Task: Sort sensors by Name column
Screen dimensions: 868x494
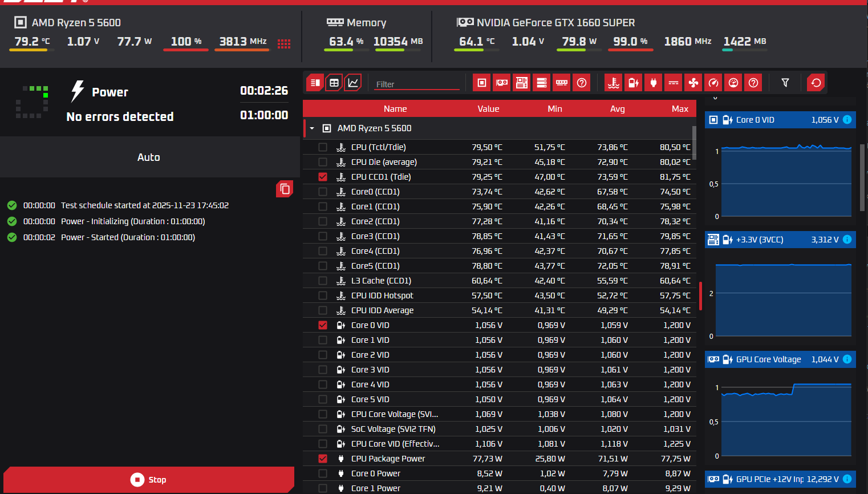Action: [395, 108]
